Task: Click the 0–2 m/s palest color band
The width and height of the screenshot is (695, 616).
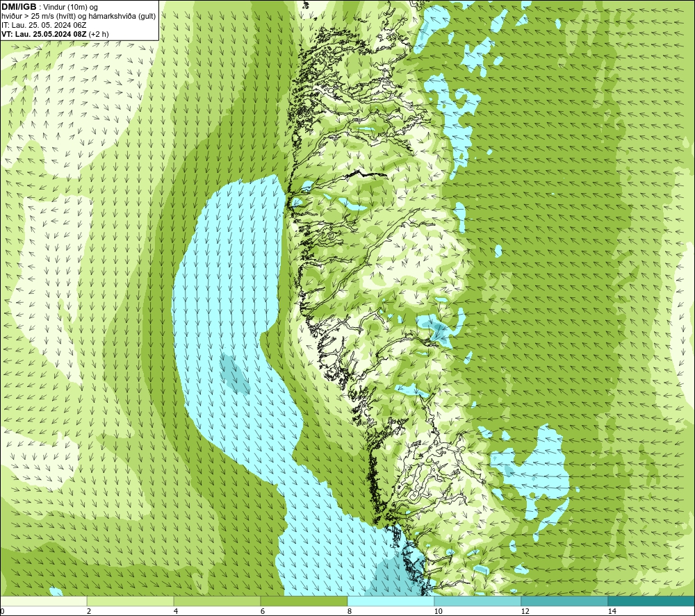Action: 43,601
